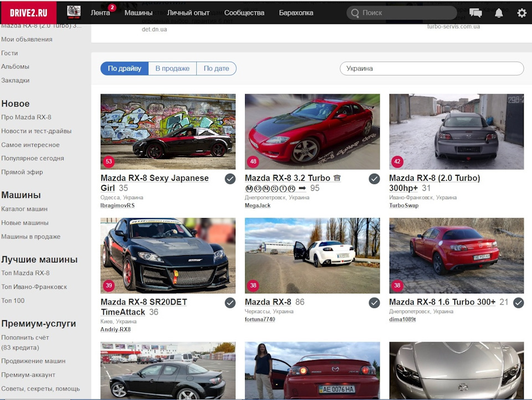This screenshot has height=400, width=532.
Task: Click the red 42 drive badge
Action: coord(397,161)
